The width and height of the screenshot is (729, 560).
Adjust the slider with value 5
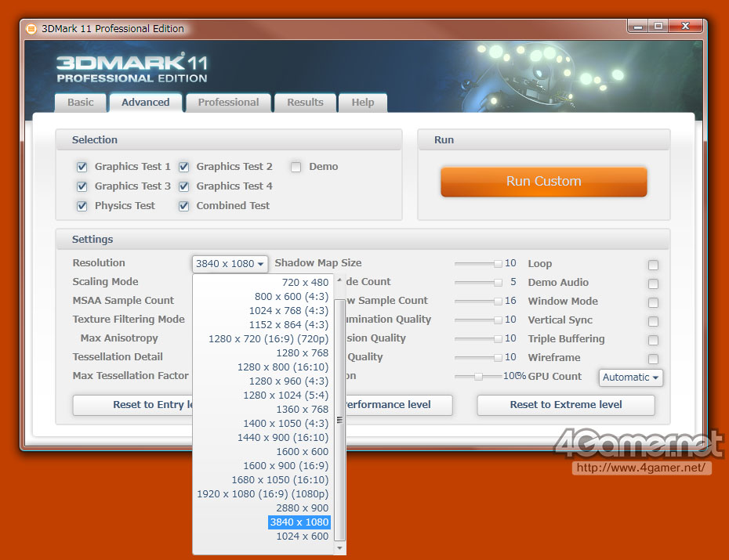[478, 282]
